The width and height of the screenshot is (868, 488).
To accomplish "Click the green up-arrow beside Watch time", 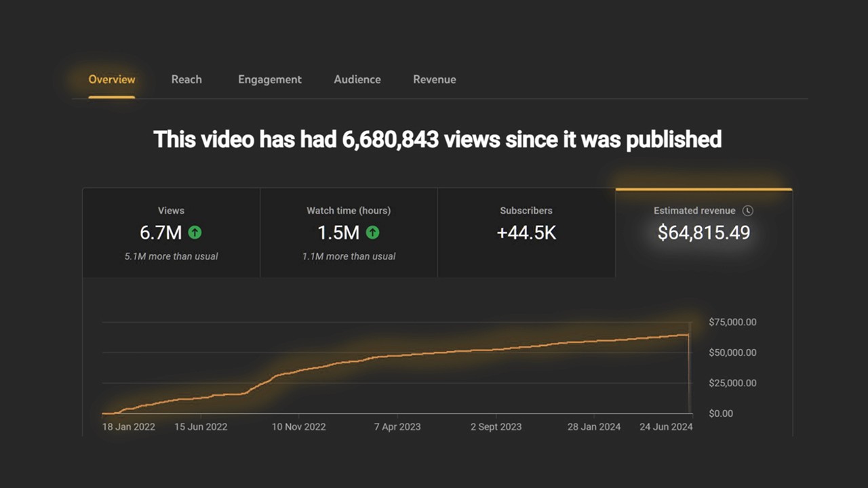I will (372, 232).
